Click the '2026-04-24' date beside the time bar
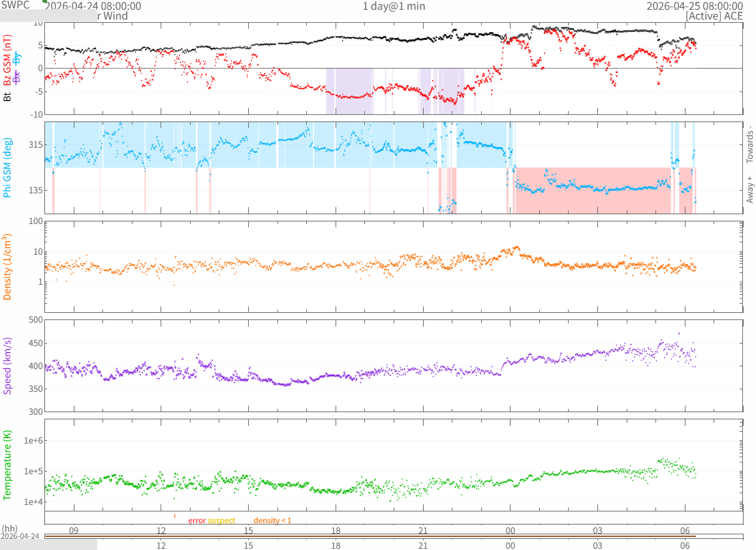 click(x=20, y=536)
